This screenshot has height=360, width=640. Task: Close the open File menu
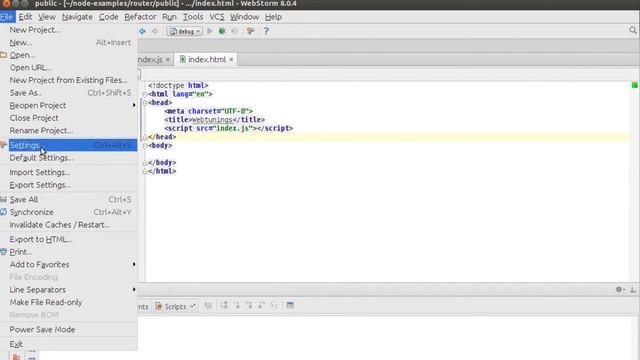tap(7, 17)
